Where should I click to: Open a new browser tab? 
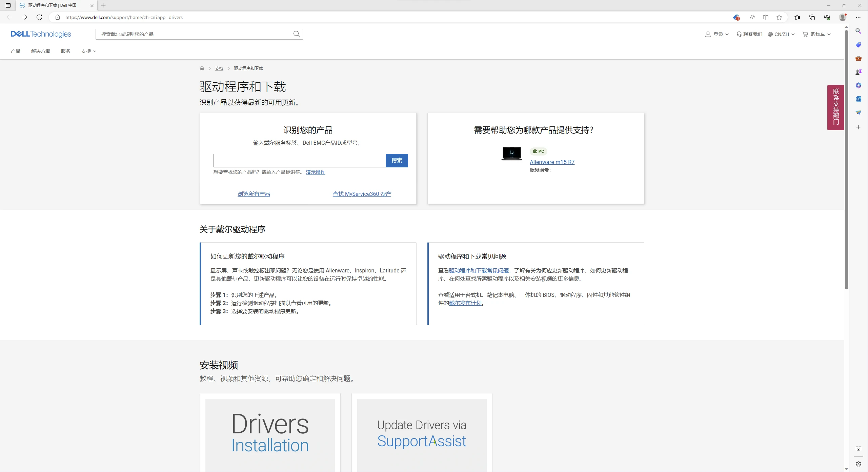coord(103,5)
